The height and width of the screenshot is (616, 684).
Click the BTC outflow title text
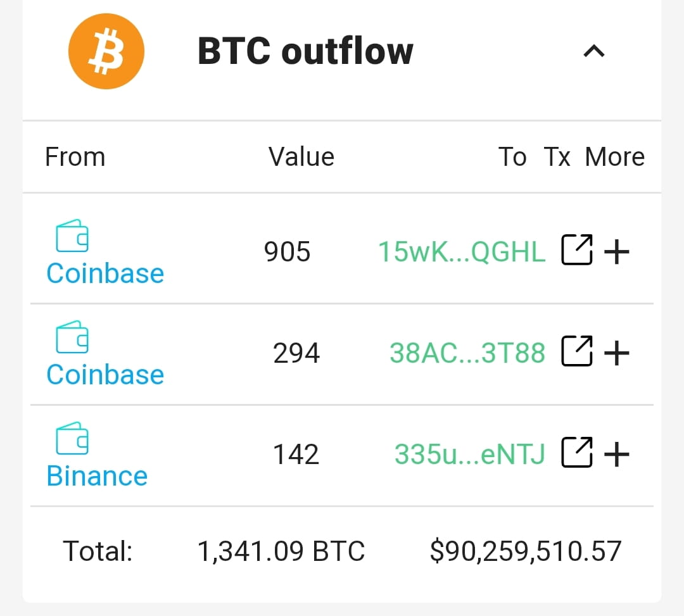pos(305,51)
